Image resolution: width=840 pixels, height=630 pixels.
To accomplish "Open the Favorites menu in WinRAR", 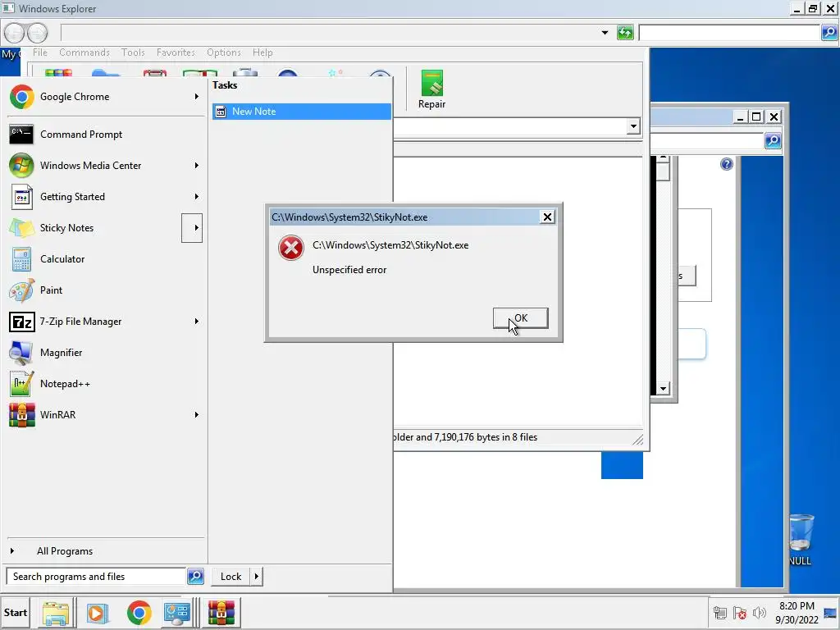I will click(x=176, y=52).
